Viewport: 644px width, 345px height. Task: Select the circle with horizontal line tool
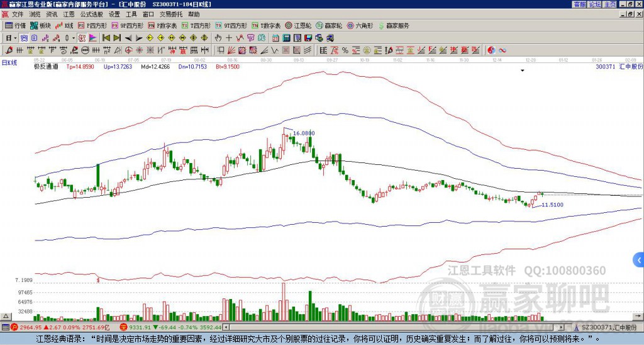(85, 50)
